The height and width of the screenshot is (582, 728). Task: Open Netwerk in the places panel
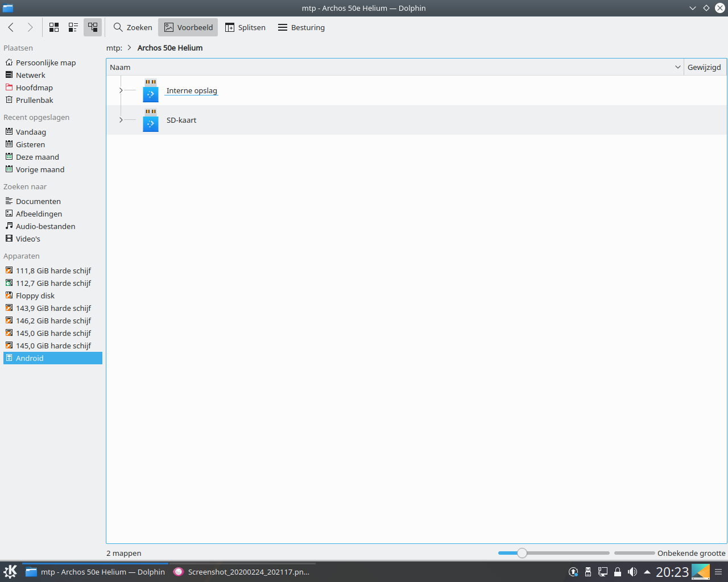tap(53, 75)
